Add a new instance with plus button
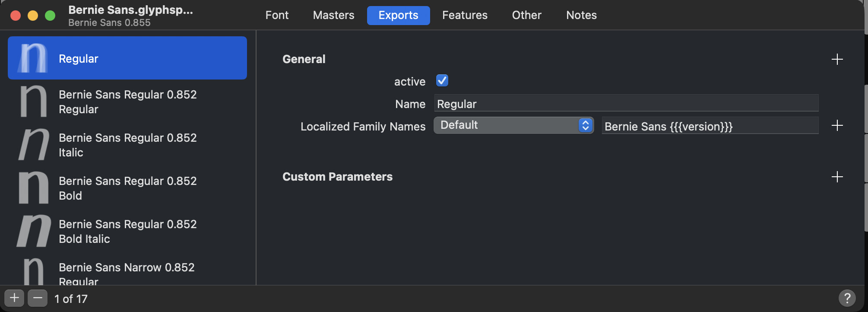 [14, 298]
